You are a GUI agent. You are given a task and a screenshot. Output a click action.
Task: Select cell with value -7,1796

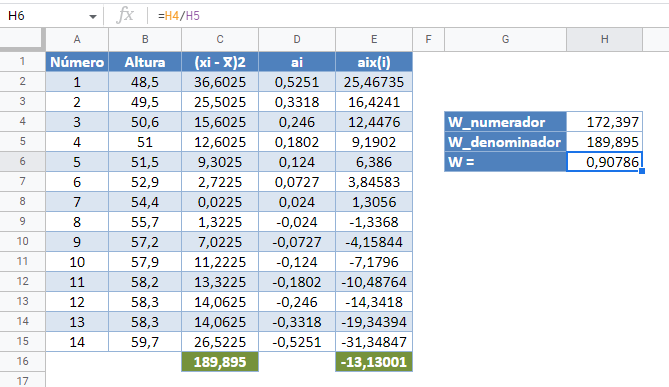pyautogui.click(x=374, y=262)
